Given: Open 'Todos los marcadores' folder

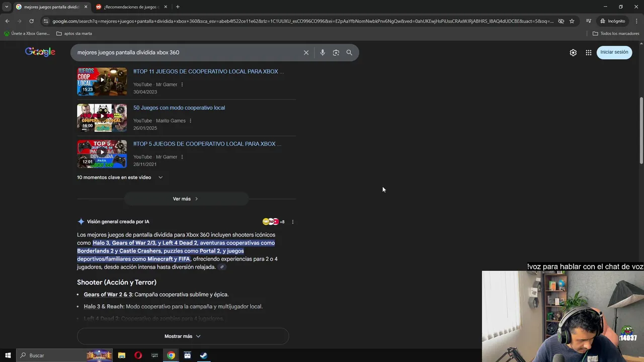Looking at the screenshot, I should [616, 34].
